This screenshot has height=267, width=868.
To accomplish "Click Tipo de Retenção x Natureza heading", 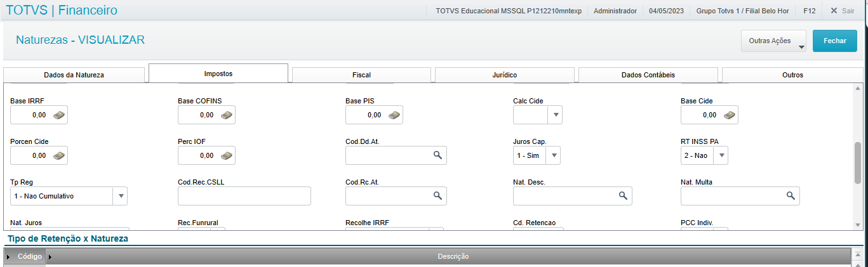I will tap(68, 238).
